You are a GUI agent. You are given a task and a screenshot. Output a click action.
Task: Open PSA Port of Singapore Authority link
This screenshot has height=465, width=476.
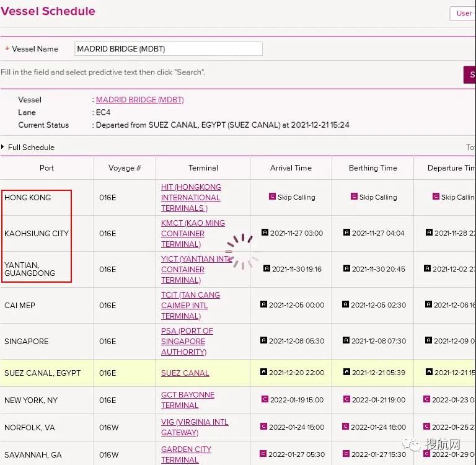point(187,342)
